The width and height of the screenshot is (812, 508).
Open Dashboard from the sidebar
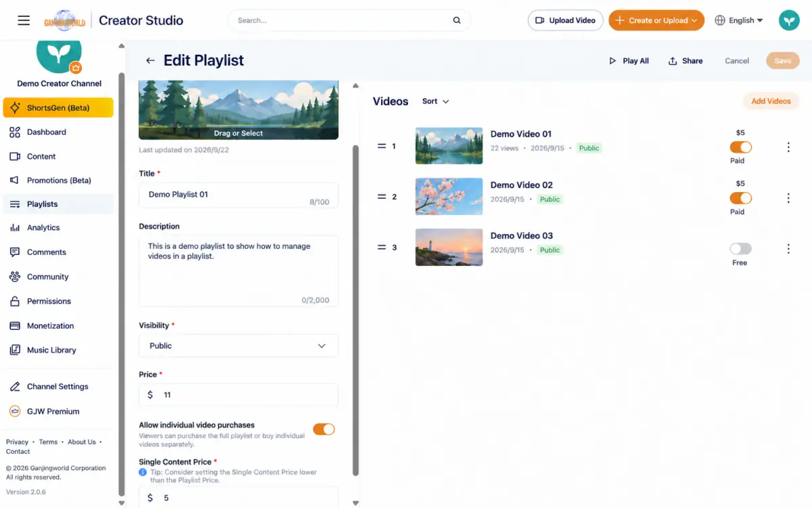[58, 132]
